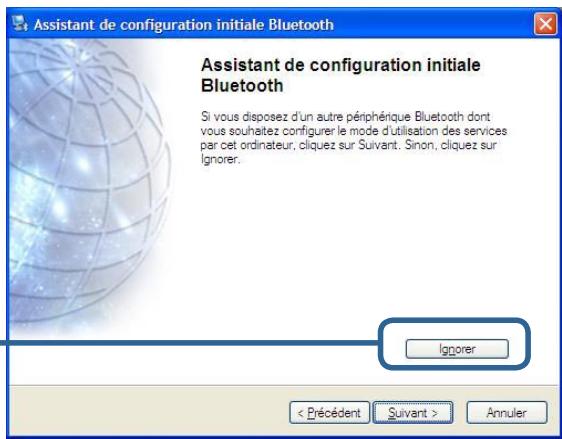562x439 pixels.
Task: Click the Bluetooth wizard title bar icon
Action: 20,24
